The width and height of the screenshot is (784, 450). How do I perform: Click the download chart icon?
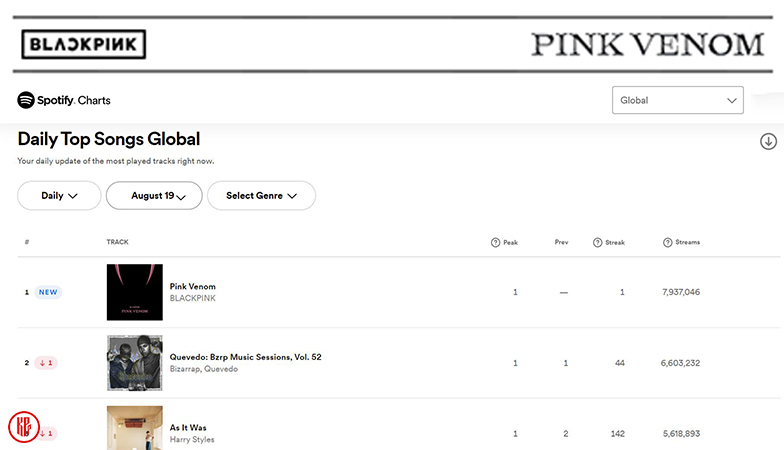(x=768, y=141)
